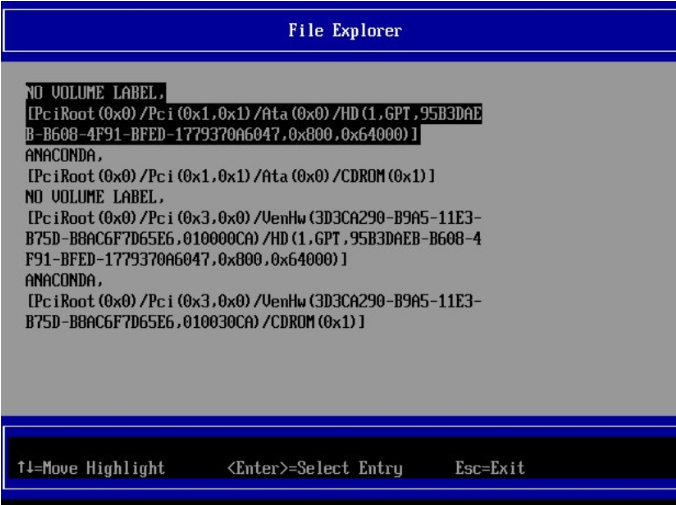This screenshot has width=676, height=505.
Task: Select the last ANACONDA volume entry
Action: [63, 281]
